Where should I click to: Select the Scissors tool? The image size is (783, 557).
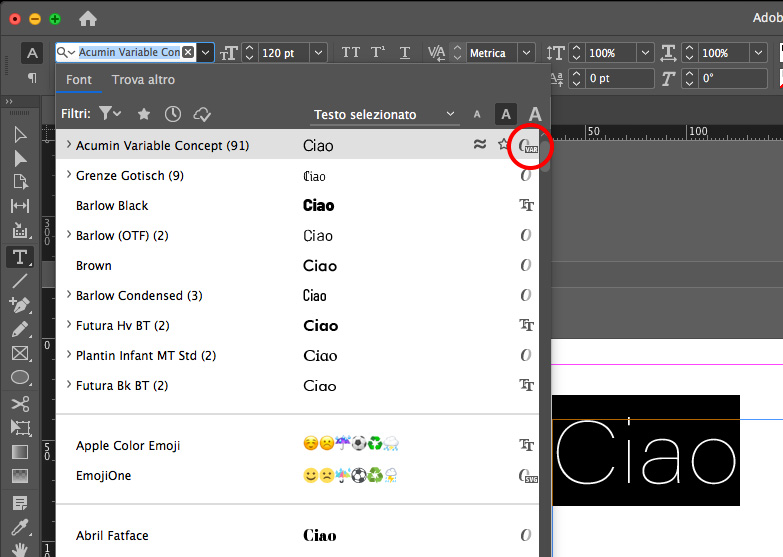coord(20,403)
